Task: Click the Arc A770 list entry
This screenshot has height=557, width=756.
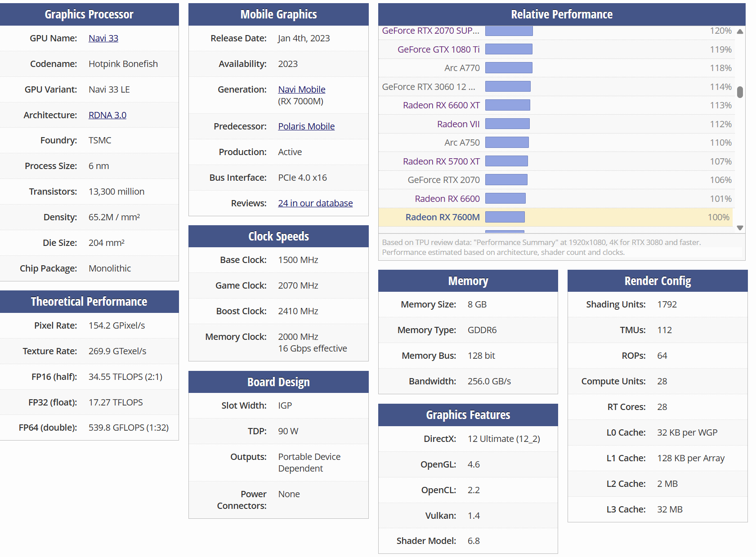Action: click(461, 68)
